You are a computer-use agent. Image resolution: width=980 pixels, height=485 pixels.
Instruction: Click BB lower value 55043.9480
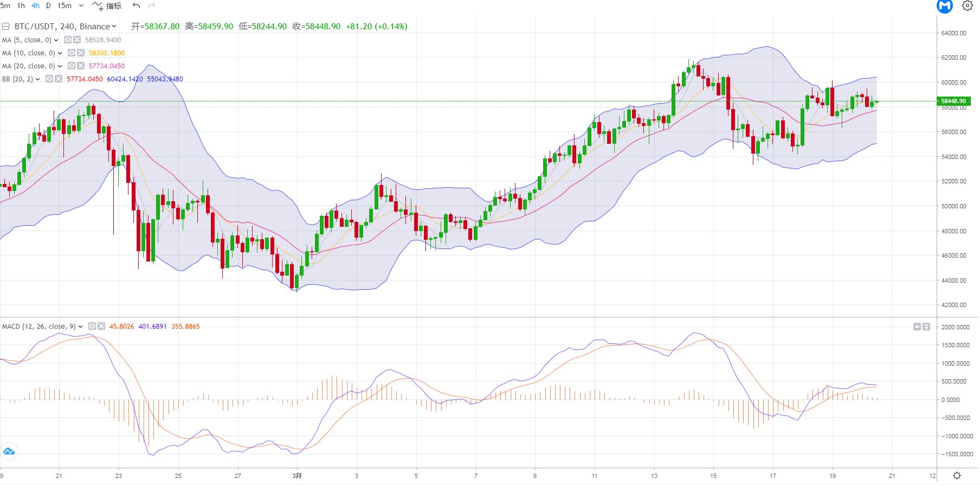point(165,79)
